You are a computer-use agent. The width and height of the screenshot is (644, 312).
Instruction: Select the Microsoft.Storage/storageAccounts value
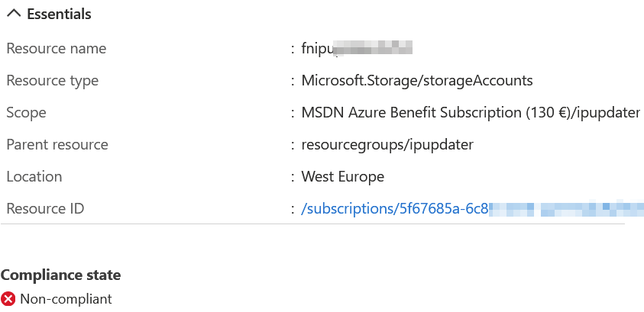[417, 80]
